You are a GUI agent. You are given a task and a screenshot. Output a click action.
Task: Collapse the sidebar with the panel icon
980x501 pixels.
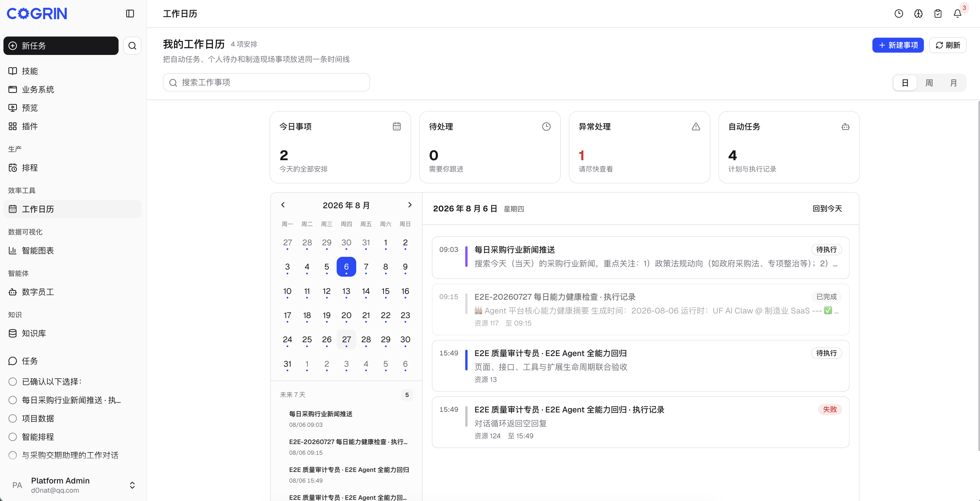(130, 14)
